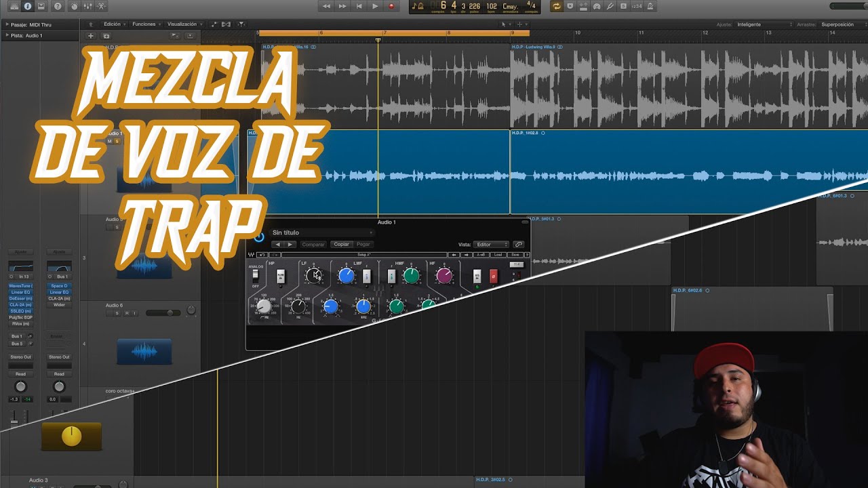Toggle the Inspector info icon
Image resolution: width=868 pixels, height=488 pixels.
(x=27, y=6)
